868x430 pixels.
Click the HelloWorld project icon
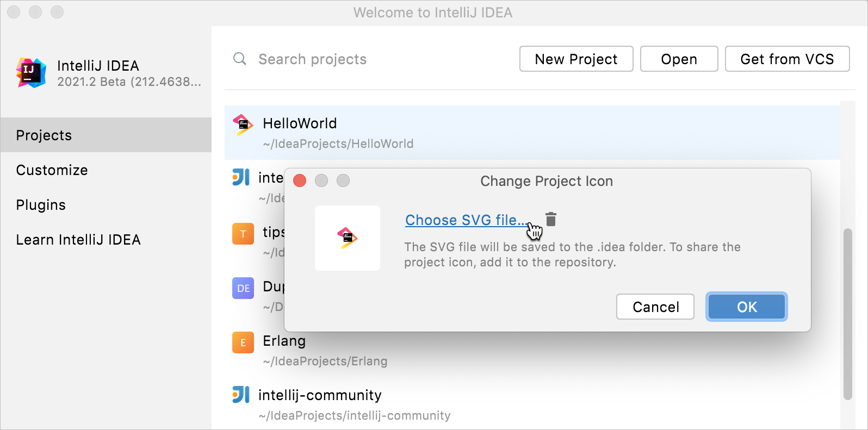(243, 124)
